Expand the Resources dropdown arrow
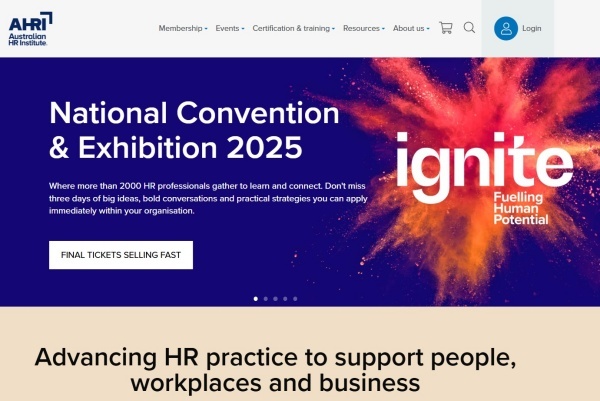This screenshot has width=600, height=401. pos(383,29)
